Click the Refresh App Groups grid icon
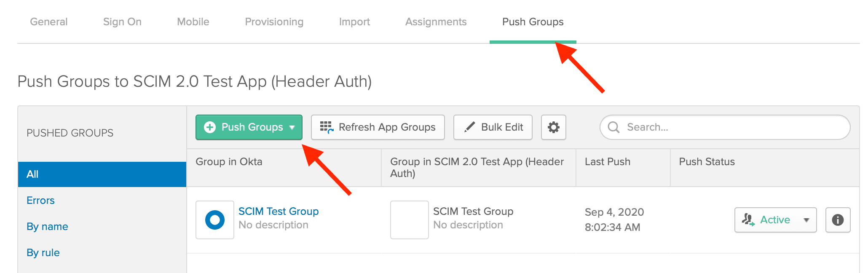The image size is (868, 273). [x=327, y=127]
